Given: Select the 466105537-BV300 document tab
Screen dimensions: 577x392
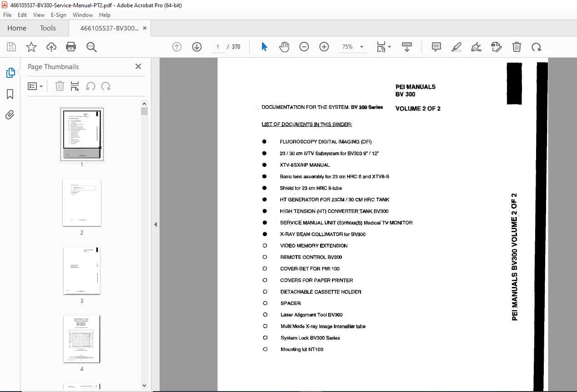Looking at the screenshot, I should [110, 28].
